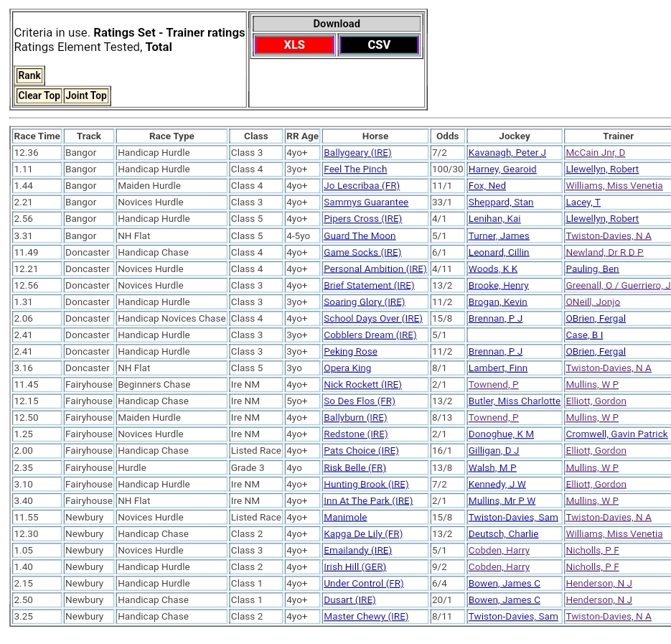Select horse Manimole link
671x644 pixels.
344,517
